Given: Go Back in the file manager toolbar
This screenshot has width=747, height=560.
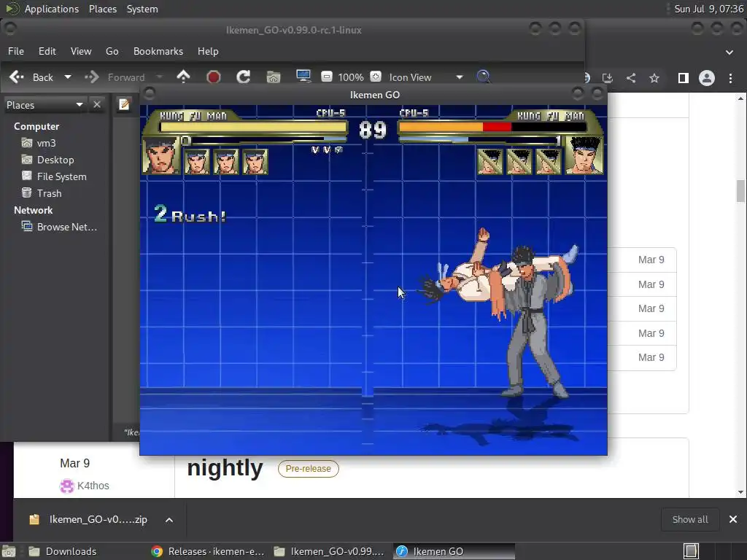Looking at the screenshot, I should [x=31, y=77].
